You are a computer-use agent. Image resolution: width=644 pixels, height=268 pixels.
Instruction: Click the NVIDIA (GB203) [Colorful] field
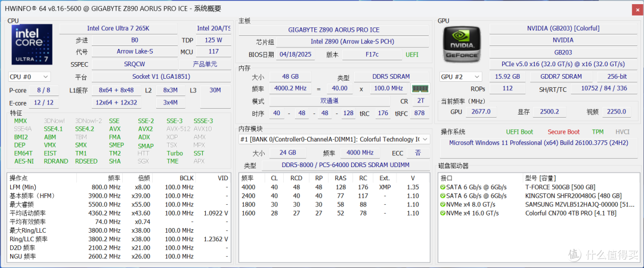pyautogui.click(x=563, y=29)
